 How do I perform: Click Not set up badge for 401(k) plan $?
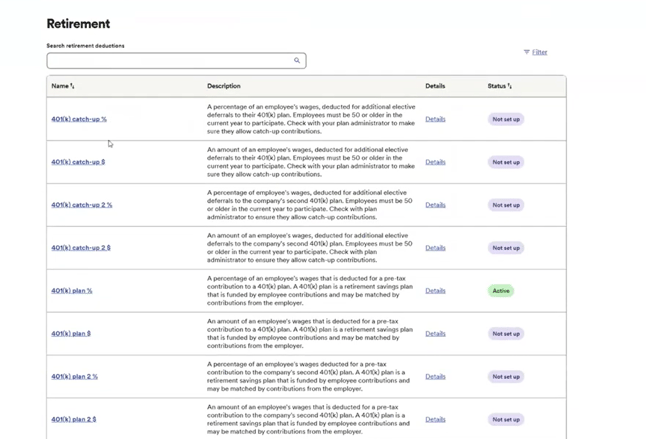[x=506, y=334]
